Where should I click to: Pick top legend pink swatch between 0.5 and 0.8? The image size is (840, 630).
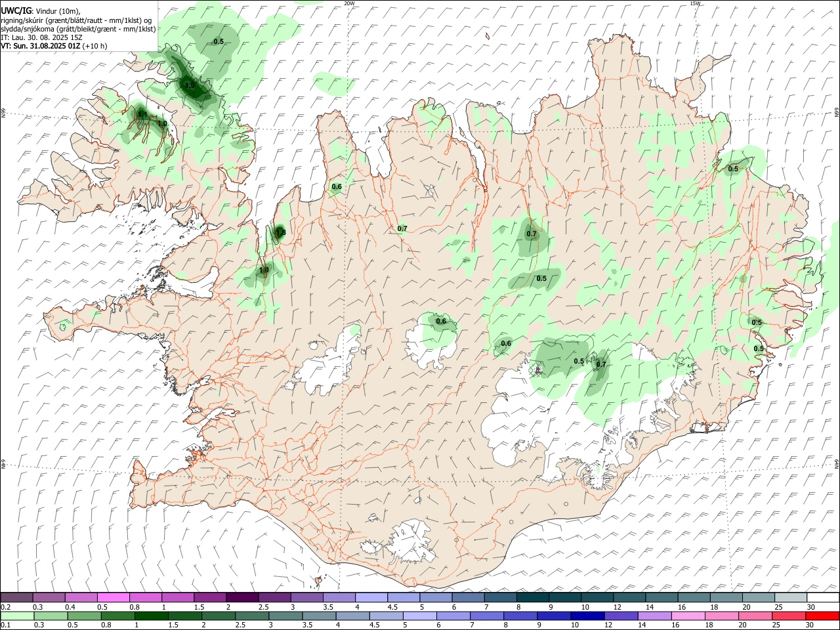pyautogui.click(x=114, y=598)
